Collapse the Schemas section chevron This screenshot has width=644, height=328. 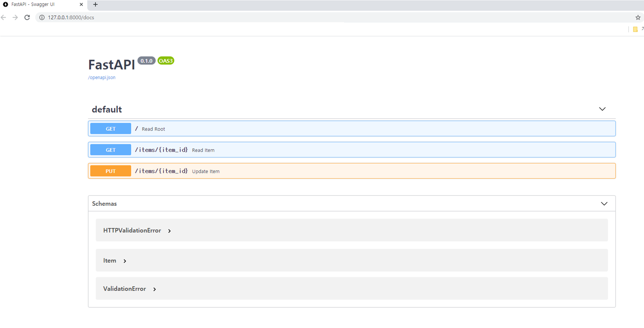tap(604, 204)
